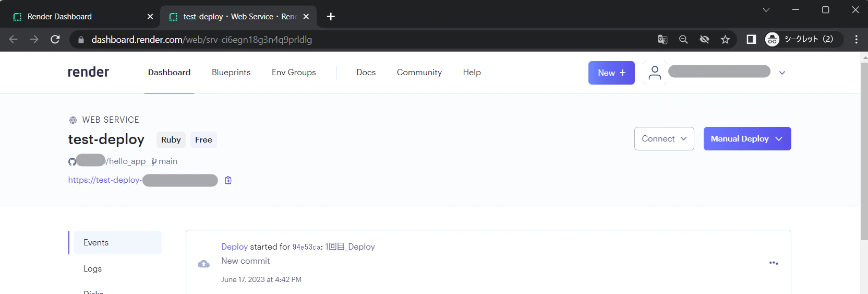The image size is (868, 294).
Task: Close the test-deploy Web Service tab
Action: coord(306,17)
